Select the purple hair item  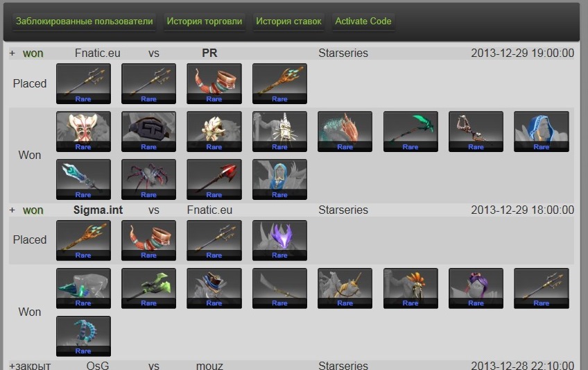[x=476, y=289]
